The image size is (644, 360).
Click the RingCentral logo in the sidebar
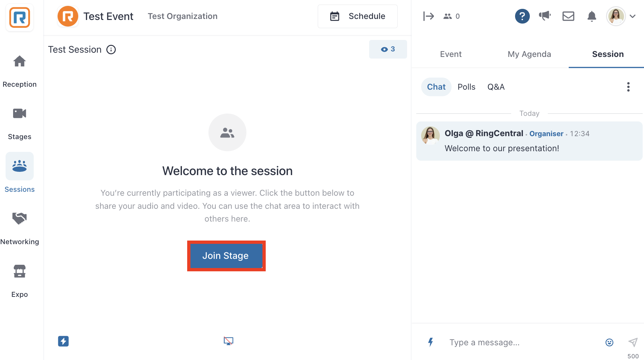point(20,18)
